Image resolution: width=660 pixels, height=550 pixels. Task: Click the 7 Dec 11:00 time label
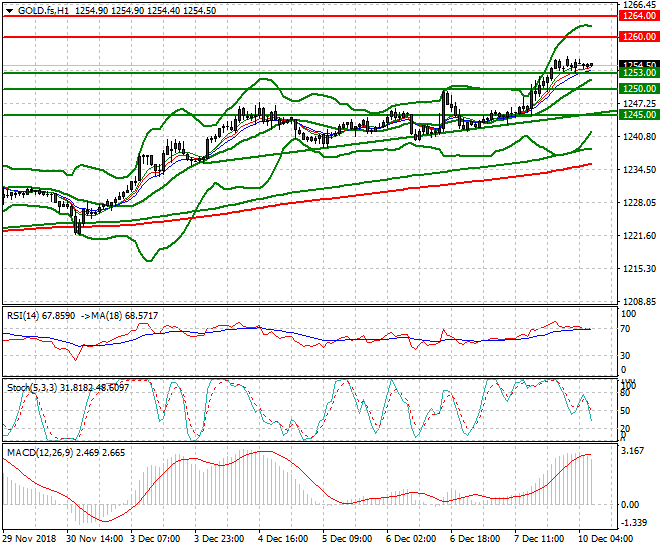pos(539,539)
